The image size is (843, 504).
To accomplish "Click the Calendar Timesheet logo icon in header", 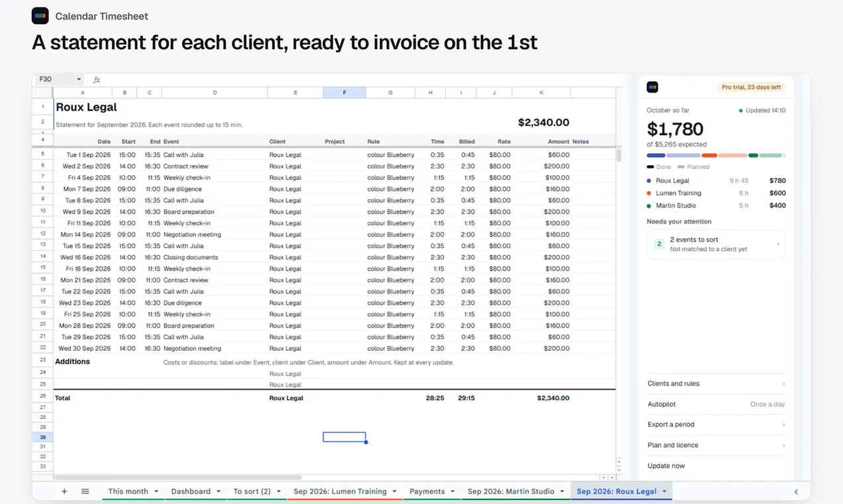I will coord(40,16).
